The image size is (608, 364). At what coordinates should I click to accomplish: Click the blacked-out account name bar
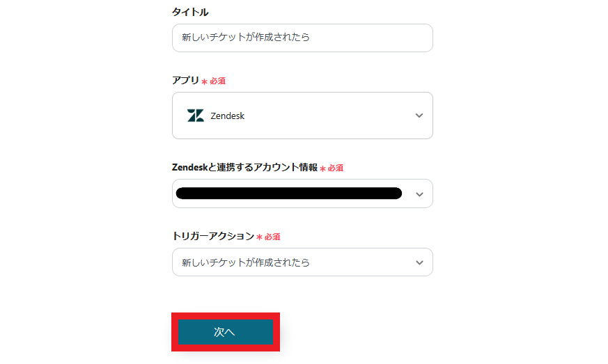(x=289, y=193)
